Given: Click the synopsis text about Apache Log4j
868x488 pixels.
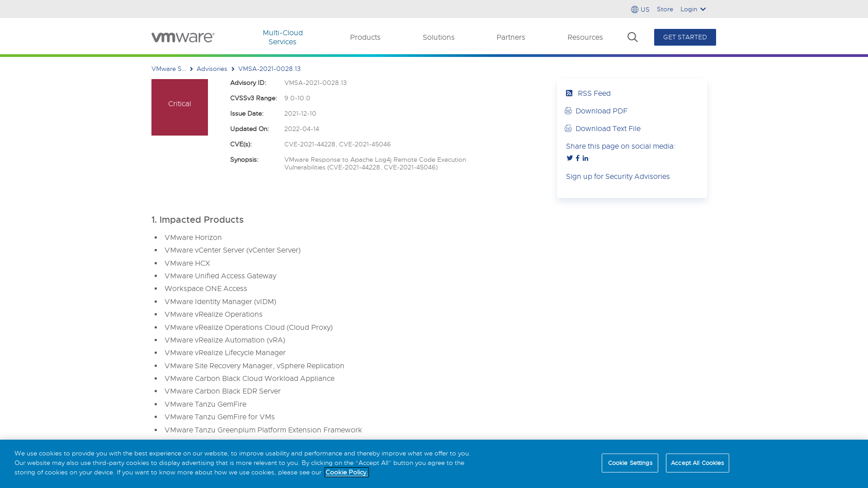Looking at the screenshot, I should point(375,164).
